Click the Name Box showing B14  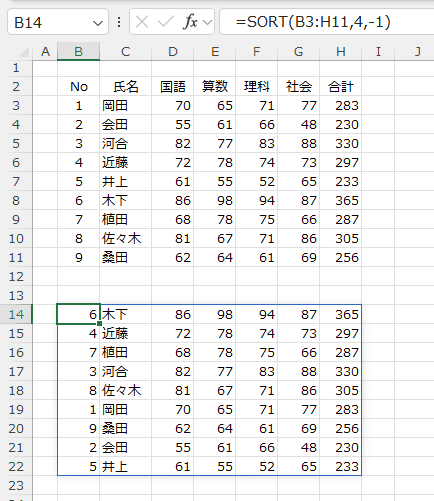coord(58,22)
